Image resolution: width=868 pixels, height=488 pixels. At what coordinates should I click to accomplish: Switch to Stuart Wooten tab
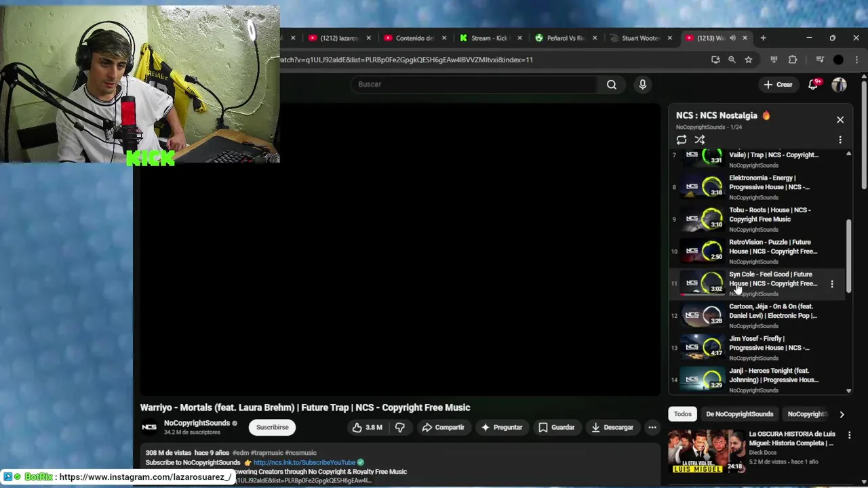click(639, 38)
